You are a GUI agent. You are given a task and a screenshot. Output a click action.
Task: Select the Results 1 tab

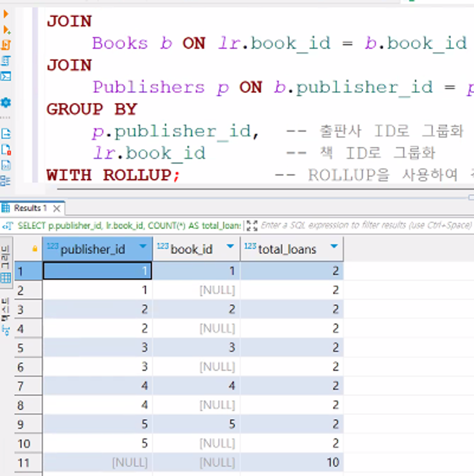point(30,208)
